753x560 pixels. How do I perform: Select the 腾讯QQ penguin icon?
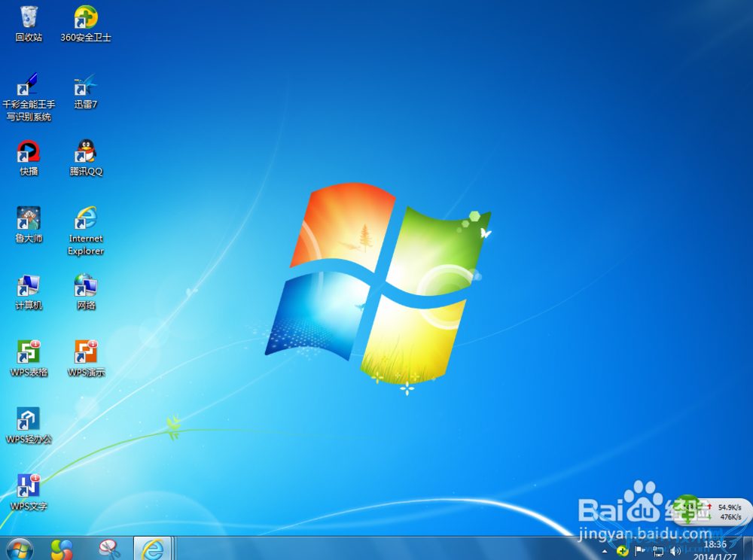pos(86,152)
